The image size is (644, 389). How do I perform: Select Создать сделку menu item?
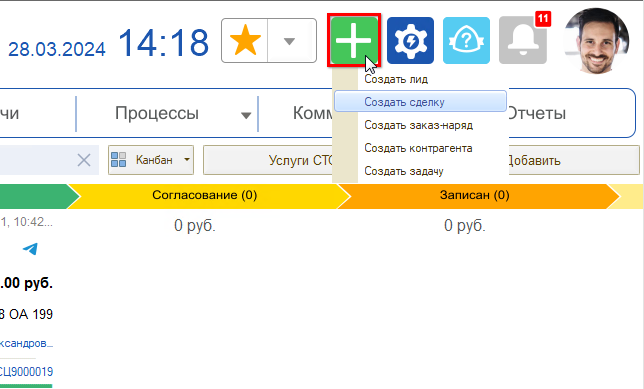coord(420,101)
